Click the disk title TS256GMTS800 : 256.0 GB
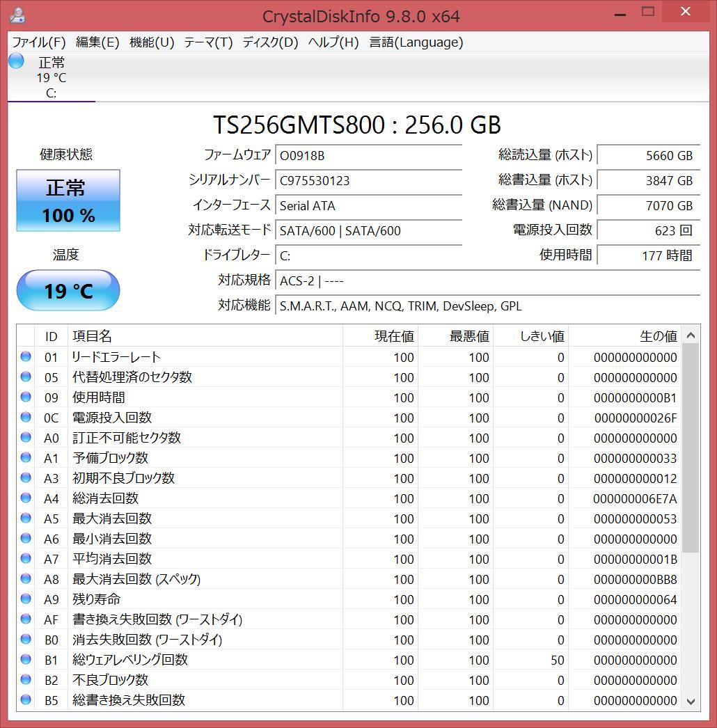This screenshot has width=717, height=728. point(356,125)
